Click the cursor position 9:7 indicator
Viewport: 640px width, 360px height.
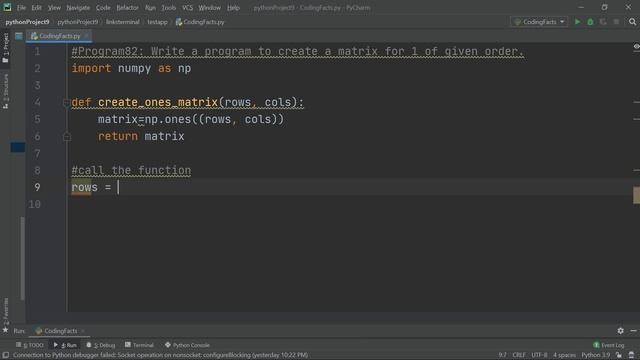(502, 355)
